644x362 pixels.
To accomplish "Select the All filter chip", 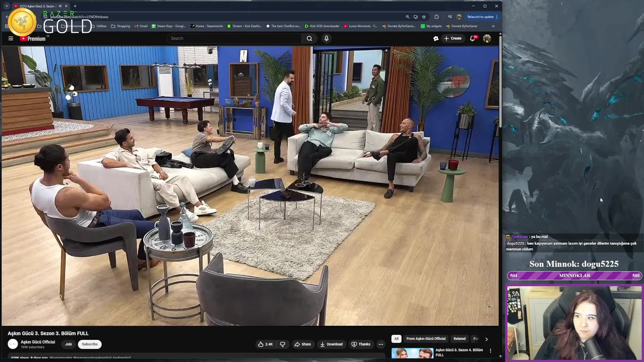I will (396, 338).
